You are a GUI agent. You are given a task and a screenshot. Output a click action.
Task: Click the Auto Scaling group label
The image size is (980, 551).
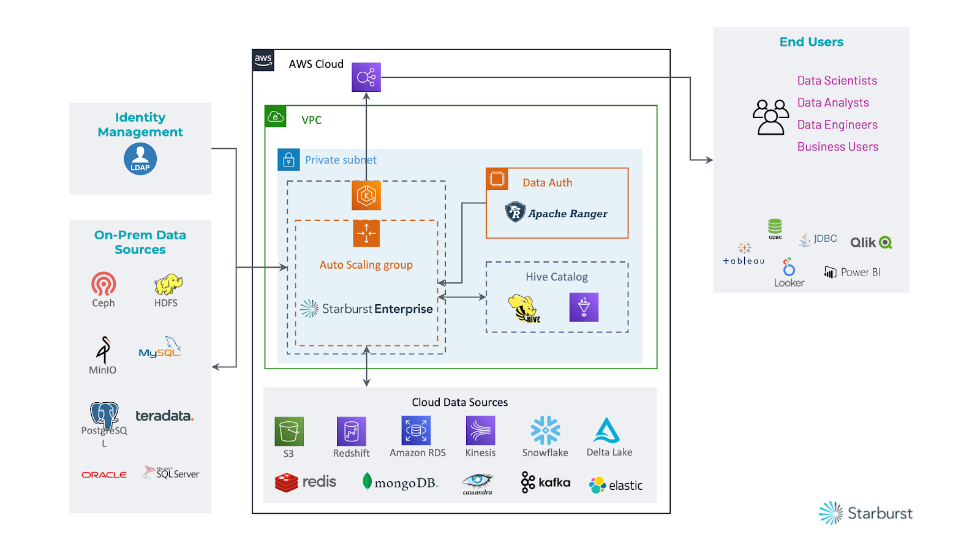click(x=366, y=265)
